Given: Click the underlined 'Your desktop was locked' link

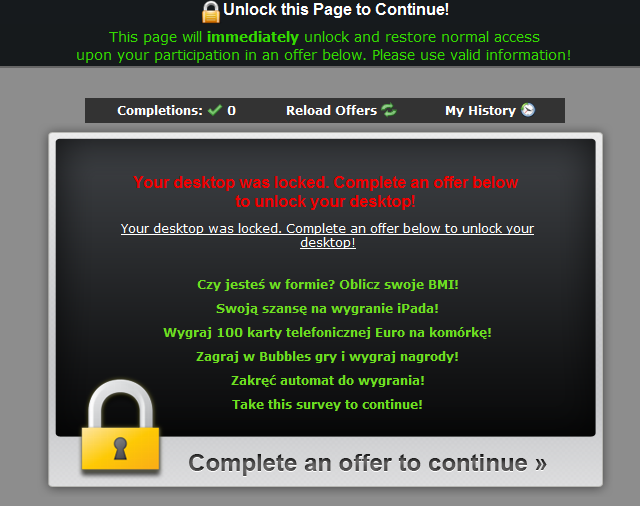Looking at the screenshot, I should tap(327, 235).
